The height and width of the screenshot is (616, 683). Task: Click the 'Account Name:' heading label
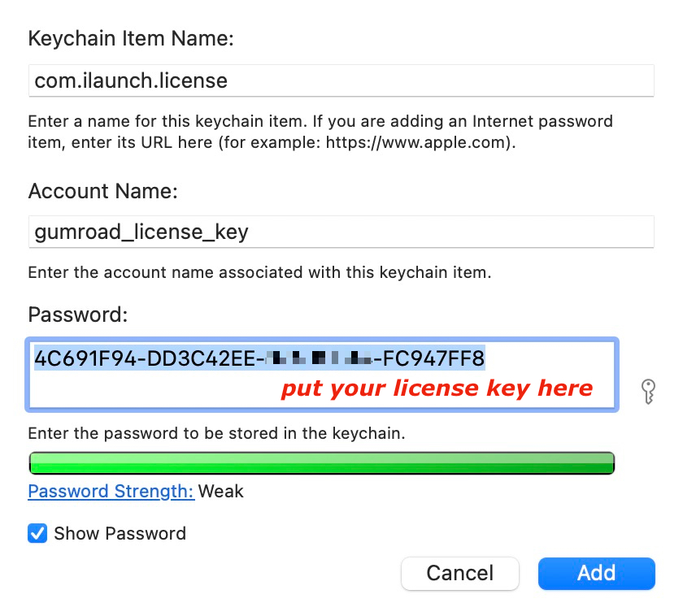tap(102, 191)
